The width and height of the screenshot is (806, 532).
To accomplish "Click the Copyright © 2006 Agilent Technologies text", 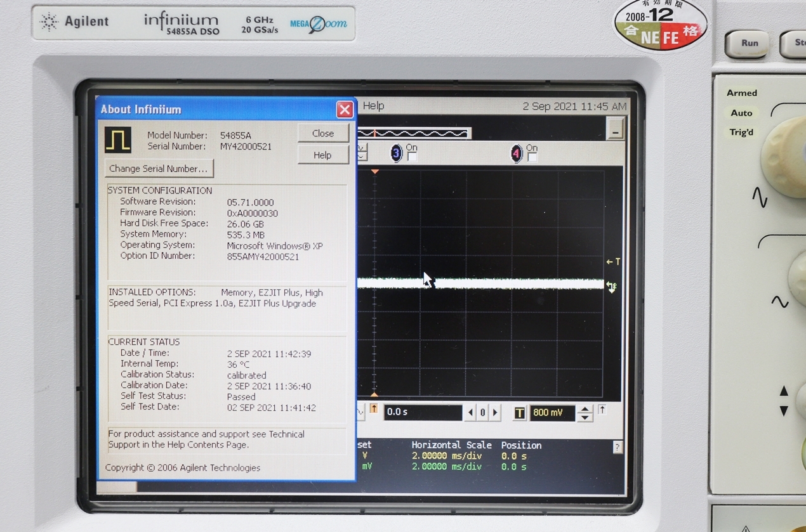I will [x=183, y=468].
